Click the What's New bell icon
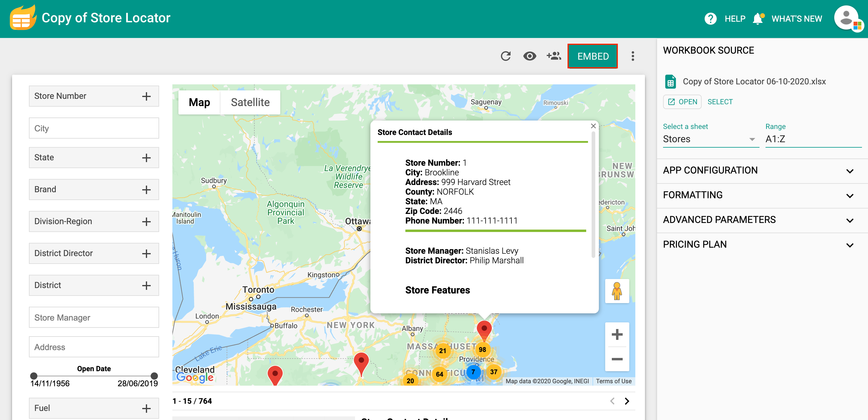Screen dimensions: 868x420 coord(758,18)
